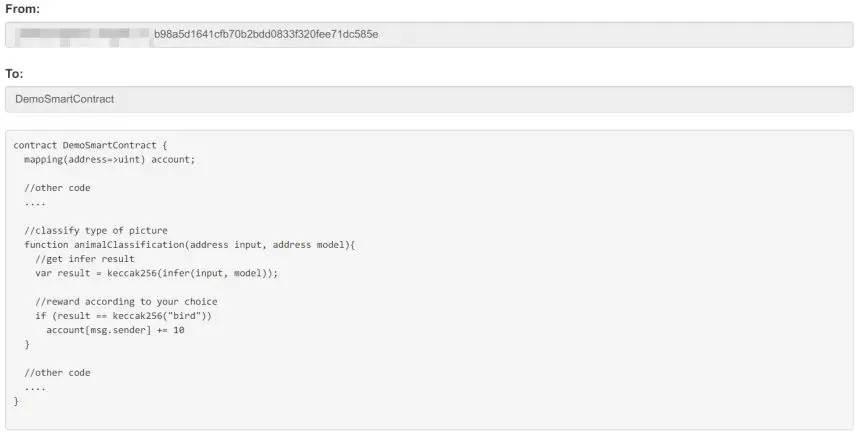Click the //get infer result comment
The height and width of the screenshot is (432, 864).
pyautogui.click(x=85, y=259)
